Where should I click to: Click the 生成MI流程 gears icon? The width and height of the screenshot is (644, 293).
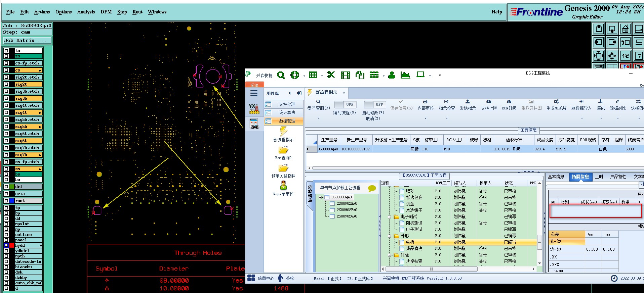(556, 101)
